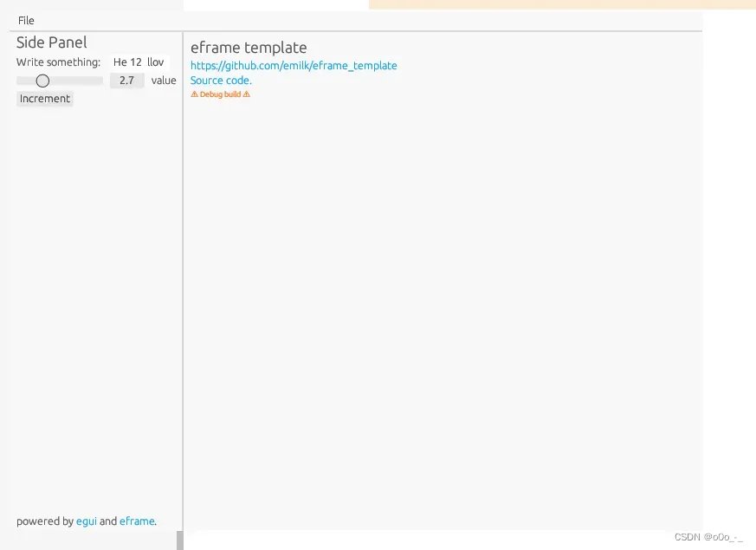Click the slider's circular handle
756x550 pixels.
point(42,81)
